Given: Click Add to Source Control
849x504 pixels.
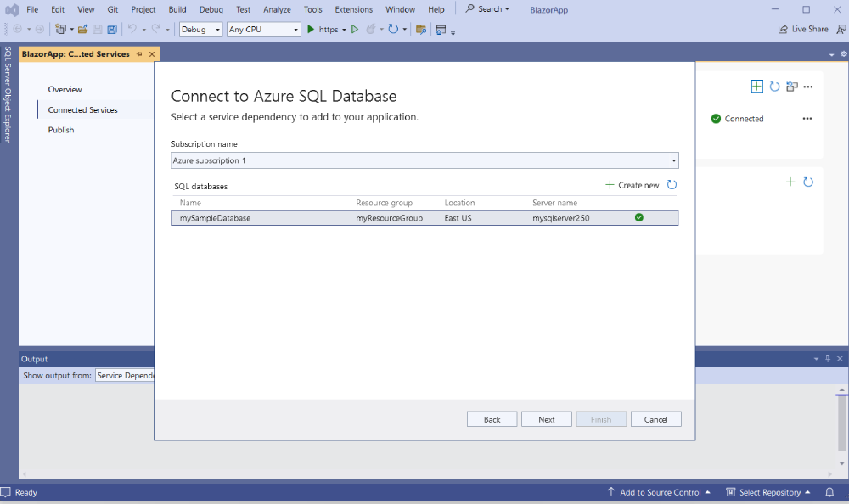Looking at the screenshot, I should coord(659,492).
